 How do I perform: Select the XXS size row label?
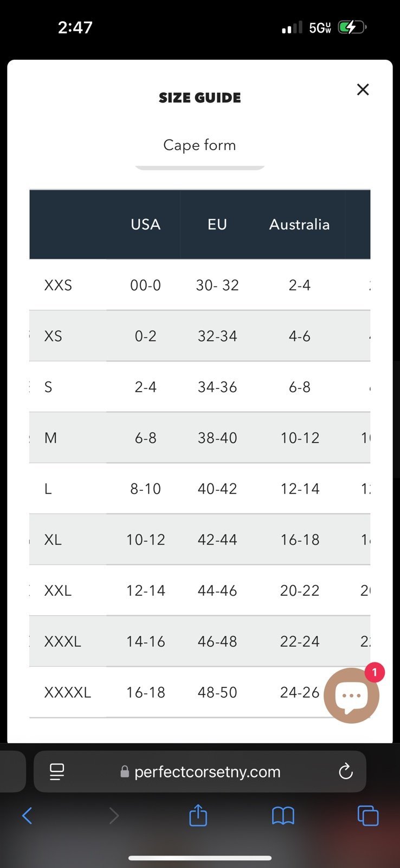[58, 285]
